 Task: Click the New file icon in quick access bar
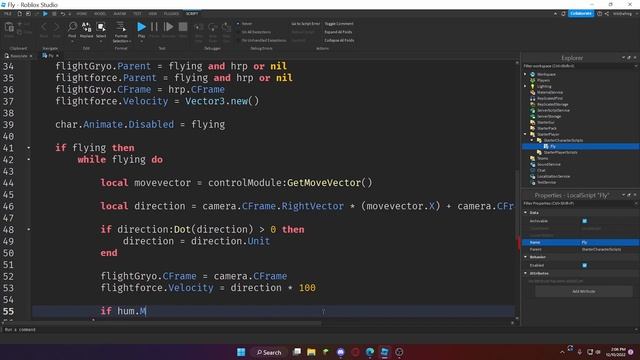[19, 14]
